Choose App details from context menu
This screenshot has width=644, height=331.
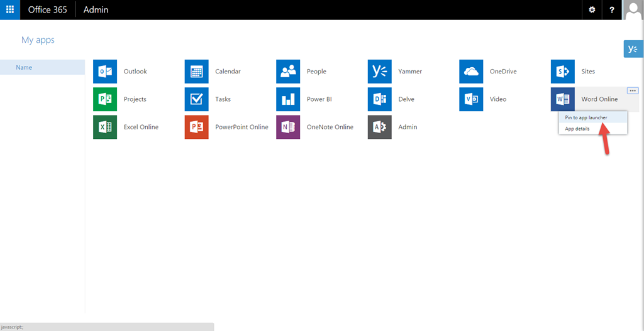point(592,129)
